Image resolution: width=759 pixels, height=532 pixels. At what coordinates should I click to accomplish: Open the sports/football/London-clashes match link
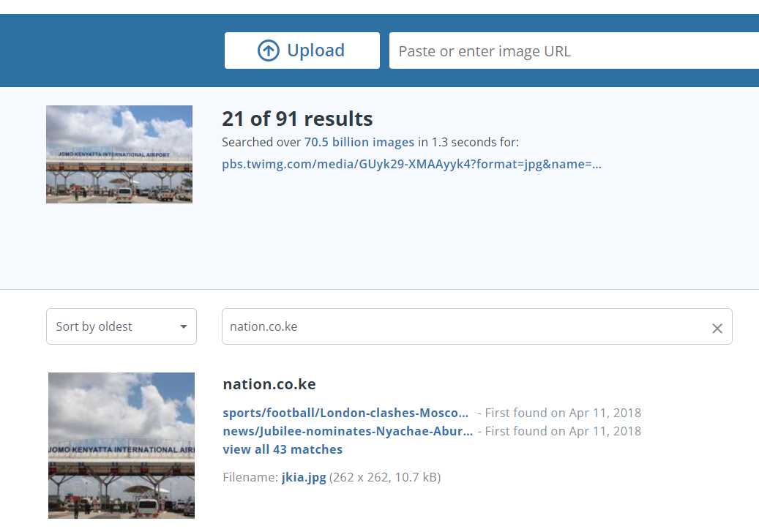(x=345, y=413)
